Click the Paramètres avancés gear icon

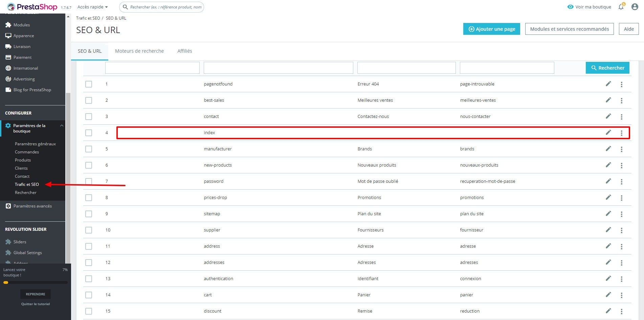pos(8,206)
